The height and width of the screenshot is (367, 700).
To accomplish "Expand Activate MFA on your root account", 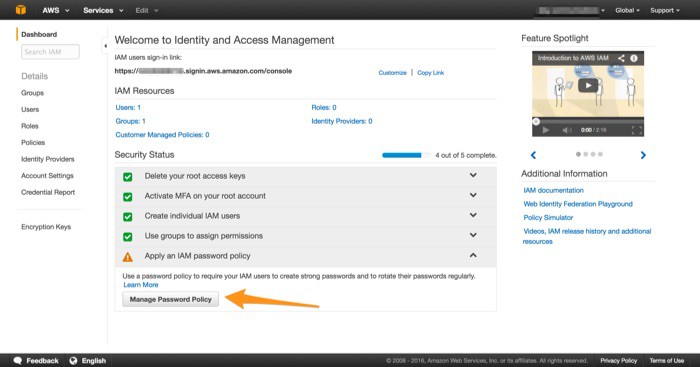I will tap(473, 195).
